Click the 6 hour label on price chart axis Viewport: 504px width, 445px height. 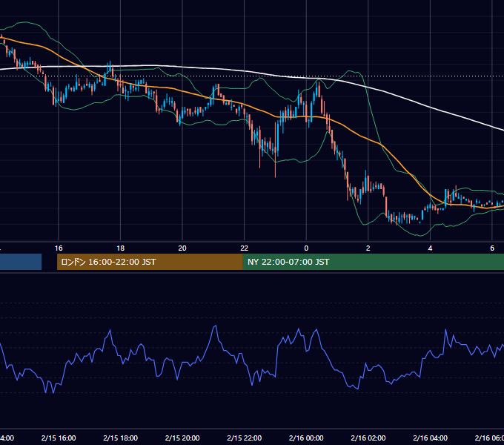[x=492, y=248]
